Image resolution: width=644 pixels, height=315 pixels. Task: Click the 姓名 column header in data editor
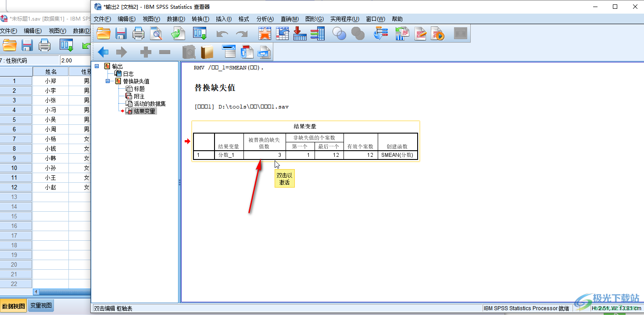[x=50, y=71]
